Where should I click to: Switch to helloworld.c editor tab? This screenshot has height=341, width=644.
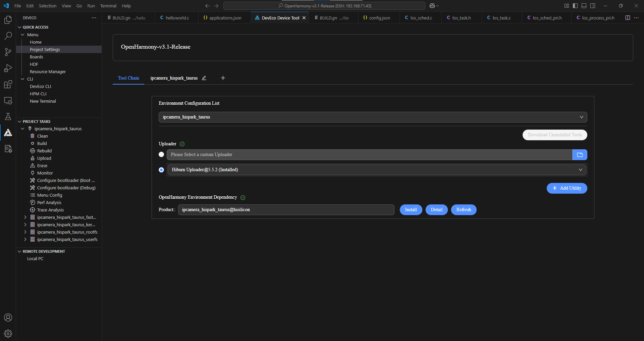pos(177,18)
